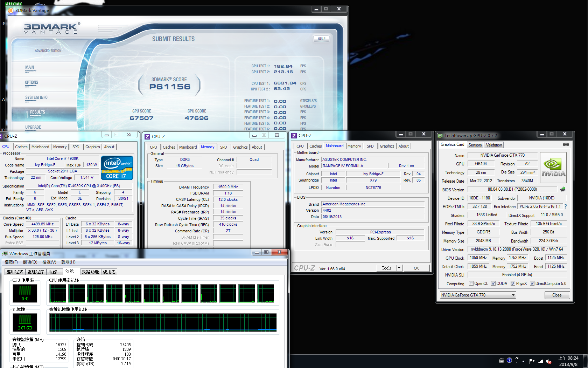Screen dimensions: 588x368
Task: Click the muted volume tray icon
Action: [548, 361]
